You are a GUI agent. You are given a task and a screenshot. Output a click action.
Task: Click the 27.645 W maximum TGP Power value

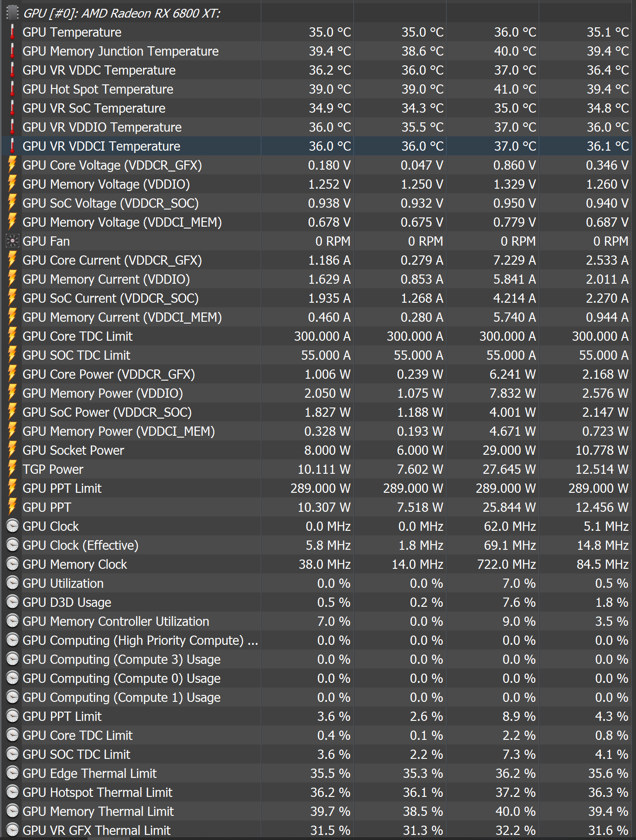coord(510,469)
